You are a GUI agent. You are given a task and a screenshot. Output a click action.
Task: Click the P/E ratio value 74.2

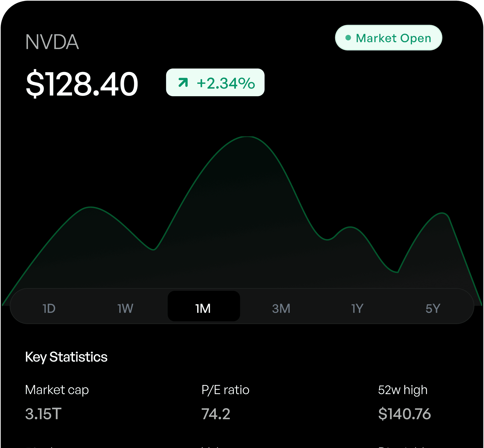coord(216,414)
